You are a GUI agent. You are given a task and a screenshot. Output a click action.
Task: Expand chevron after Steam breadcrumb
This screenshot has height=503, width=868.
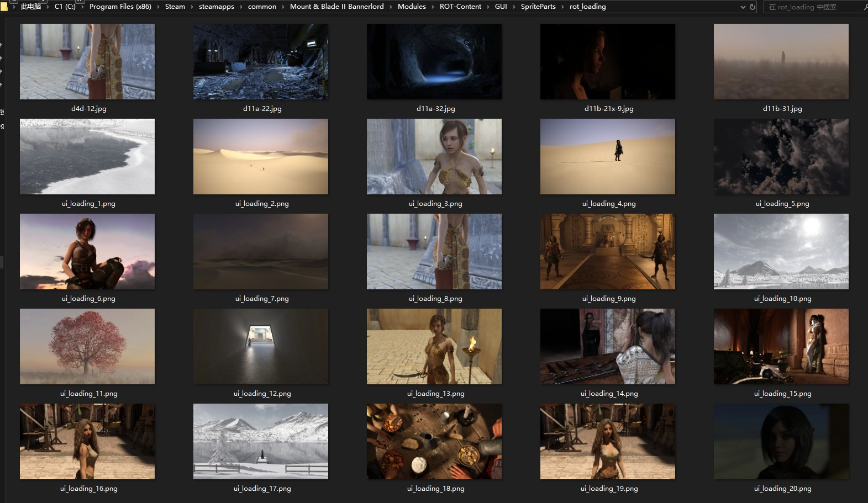(192, 7)
